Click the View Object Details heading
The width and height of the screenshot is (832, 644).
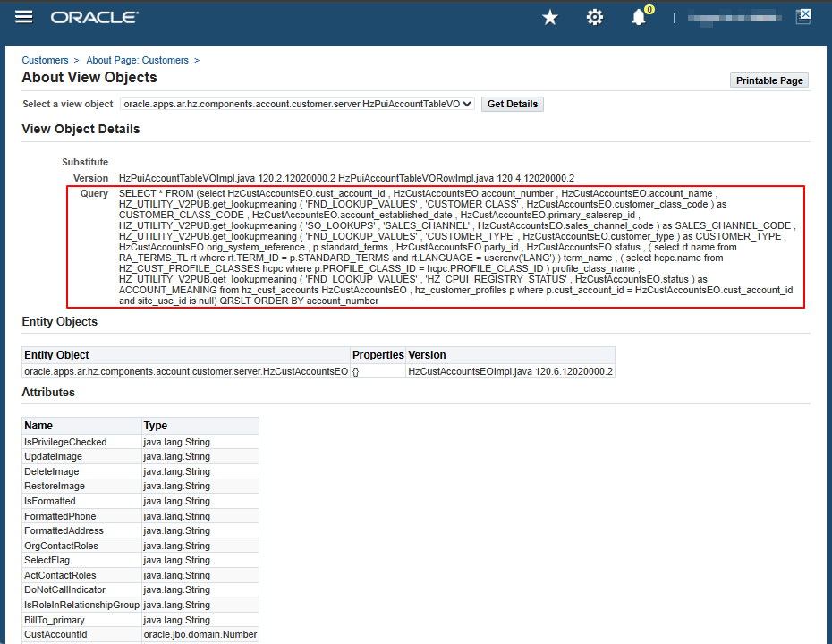coord(81,129)
